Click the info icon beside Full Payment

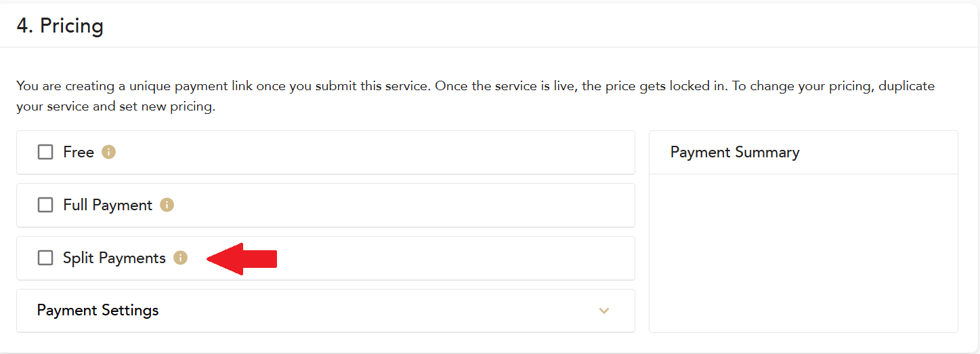coord(167,205)
